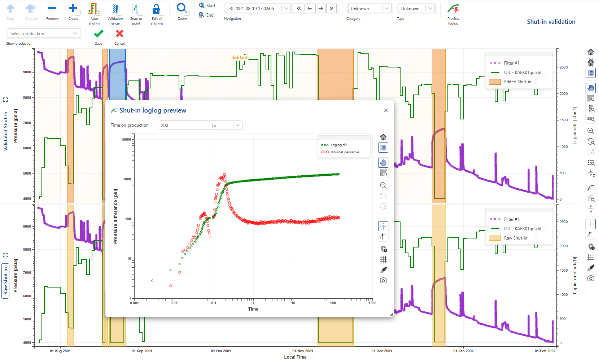Jump to previous shut-in with left arrow
The height and width of the screenshot is (364, 599).
tap(310, 8)
